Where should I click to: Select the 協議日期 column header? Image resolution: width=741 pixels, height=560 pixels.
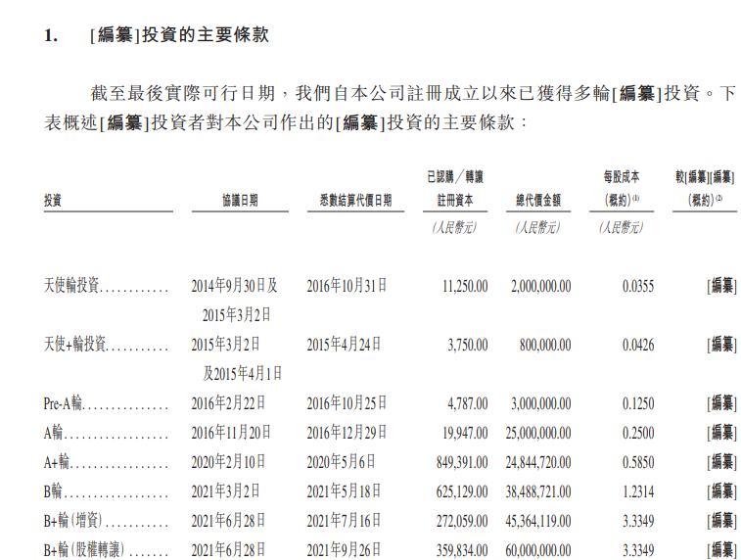click(x=240, y=200)
